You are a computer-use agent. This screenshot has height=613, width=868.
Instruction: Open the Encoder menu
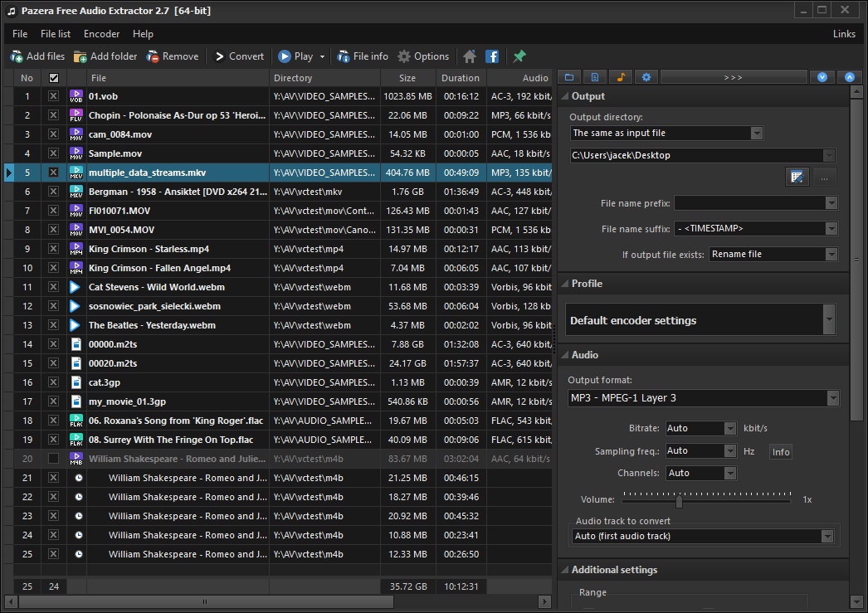[x=101, y=34]
